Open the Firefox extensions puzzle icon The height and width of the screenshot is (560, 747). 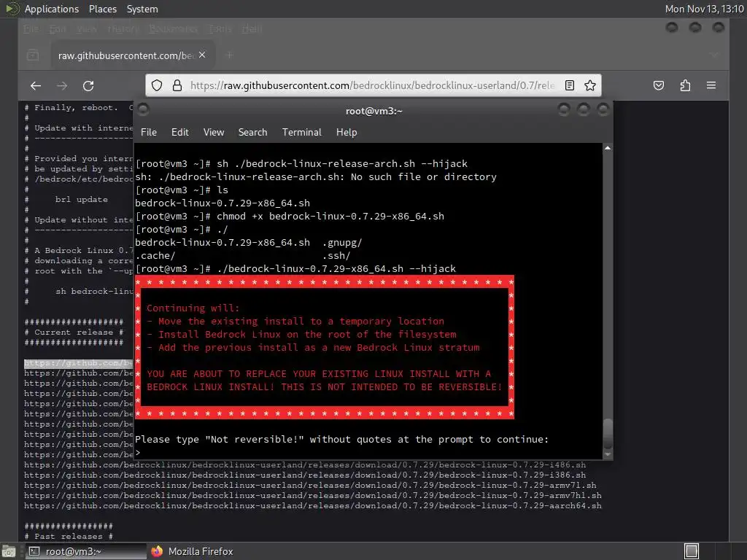(x=685, y=86)
